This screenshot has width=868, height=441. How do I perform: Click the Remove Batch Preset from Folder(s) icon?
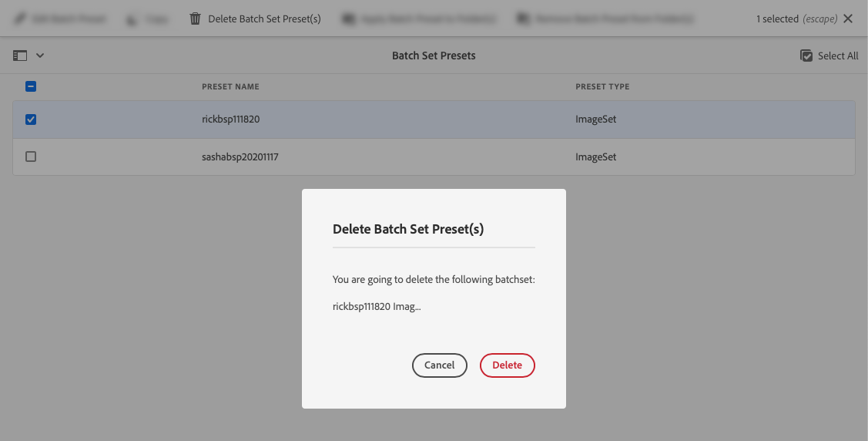tap(522, 19)
